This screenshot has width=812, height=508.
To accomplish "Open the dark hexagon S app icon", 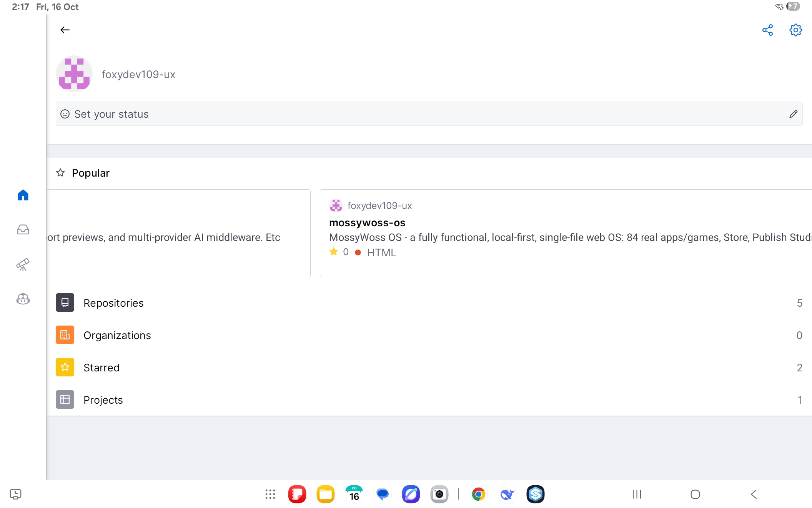I will (x=536, y=494).
